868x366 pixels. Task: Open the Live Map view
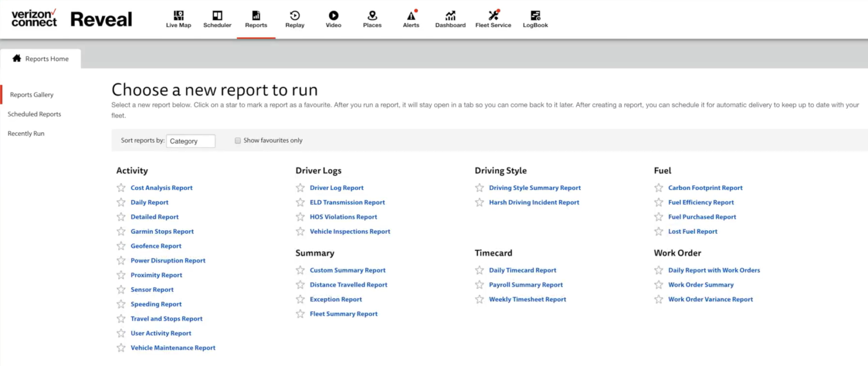point(177,18)
